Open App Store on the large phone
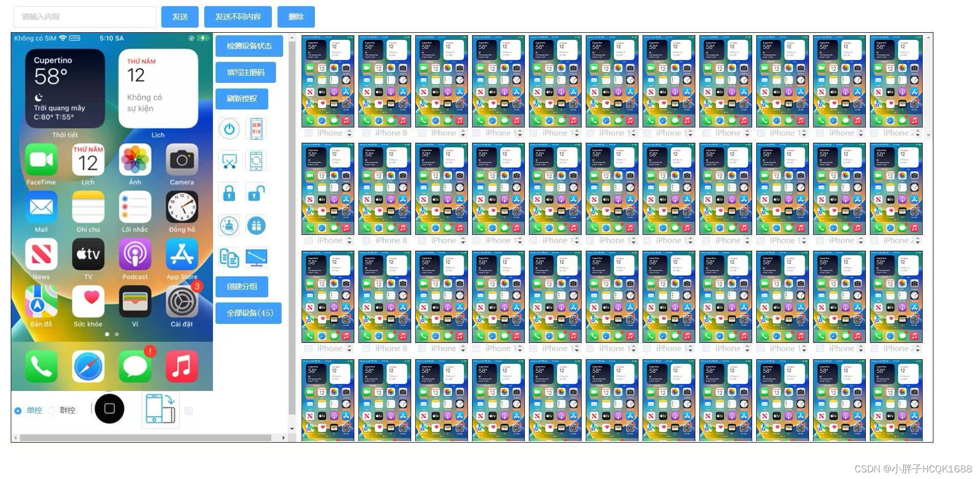 click(x=182, y=254)
